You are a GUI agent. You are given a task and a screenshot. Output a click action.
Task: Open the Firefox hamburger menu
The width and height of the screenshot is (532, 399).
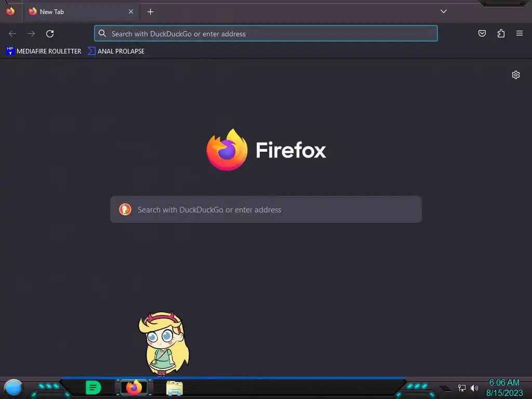pos(520,33)
